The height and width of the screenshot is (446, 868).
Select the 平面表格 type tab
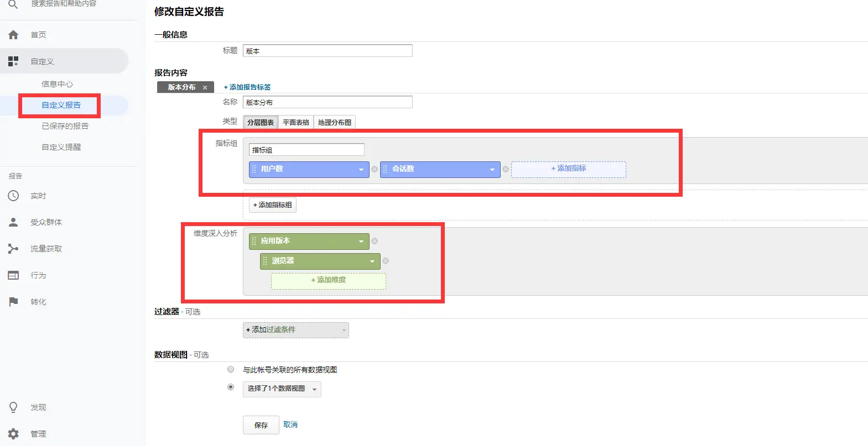coord(296,122)
